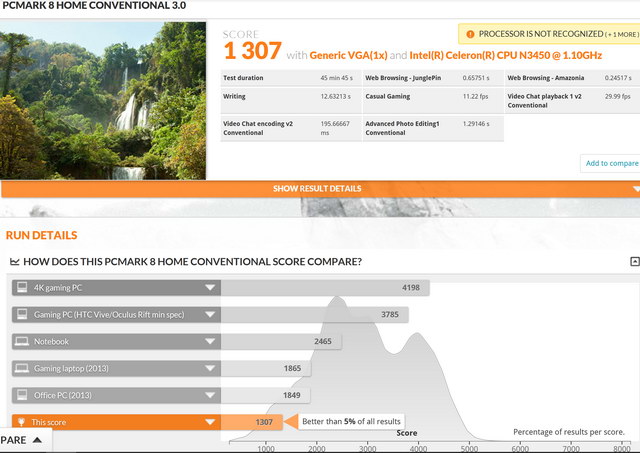This screenshot has width=640, height=453.
Task: Click the Video Chat playback 1 v2 label
Action: tap(544, 101)
